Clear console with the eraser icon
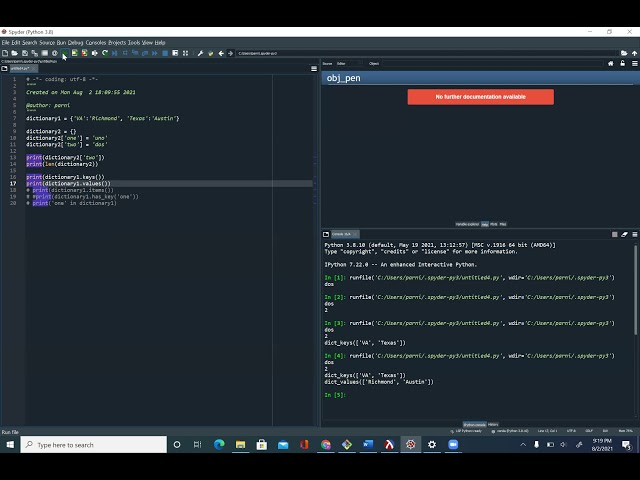Viewport: 640px width, 480px height. click(624, 234)
